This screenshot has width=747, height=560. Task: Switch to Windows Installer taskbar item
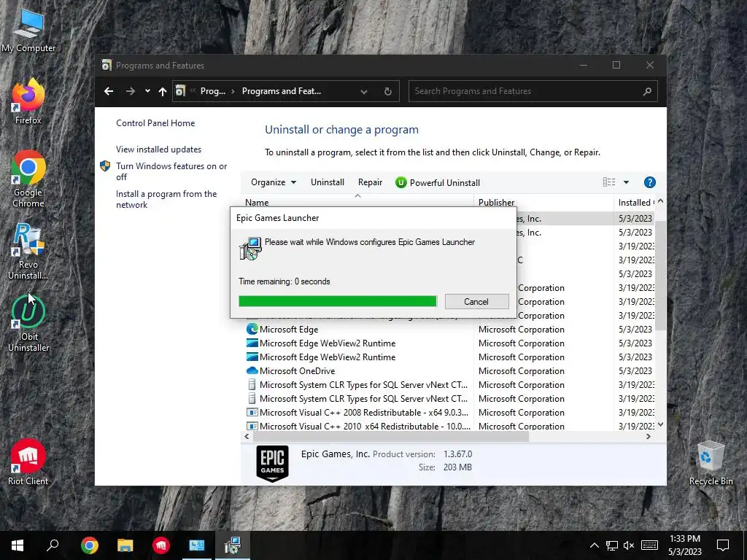point(233,545)
